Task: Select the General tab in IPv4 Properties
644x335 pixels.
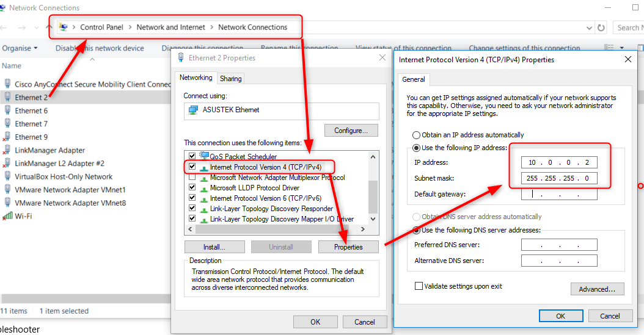Action: coord(414,79)
